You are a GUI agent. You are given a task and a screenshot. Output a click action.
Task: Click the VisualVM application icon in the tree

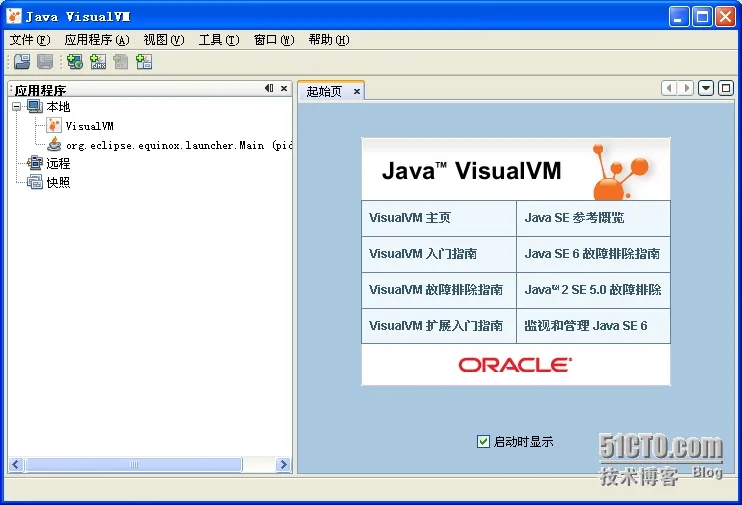[53, 125]
